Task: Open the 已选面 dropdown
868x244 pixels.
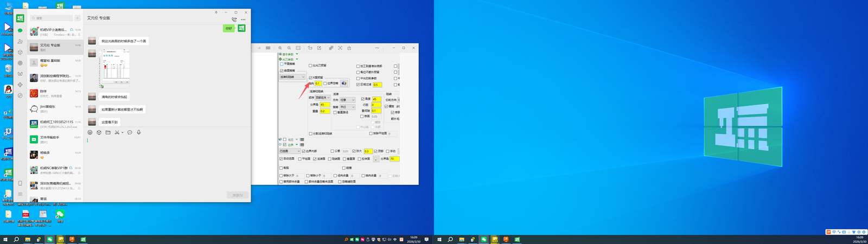Action: (x=290, y=151)
